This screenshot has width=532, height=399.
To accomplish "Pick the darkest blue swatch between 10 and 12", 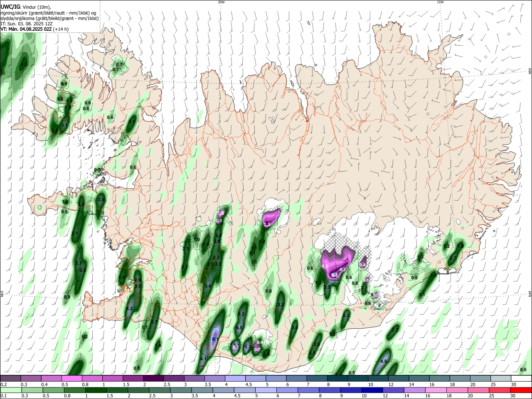I will pyautogui.click(x=372, y=390).
